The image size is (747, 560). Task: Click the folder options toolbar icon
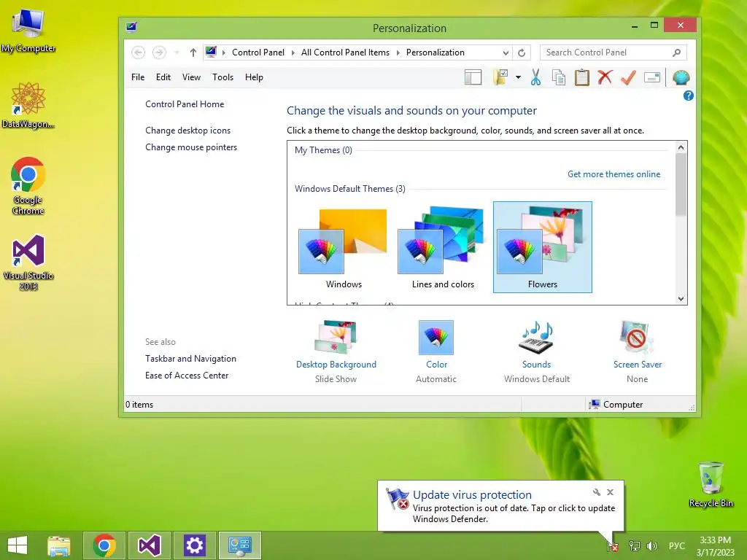coord(500,77)
